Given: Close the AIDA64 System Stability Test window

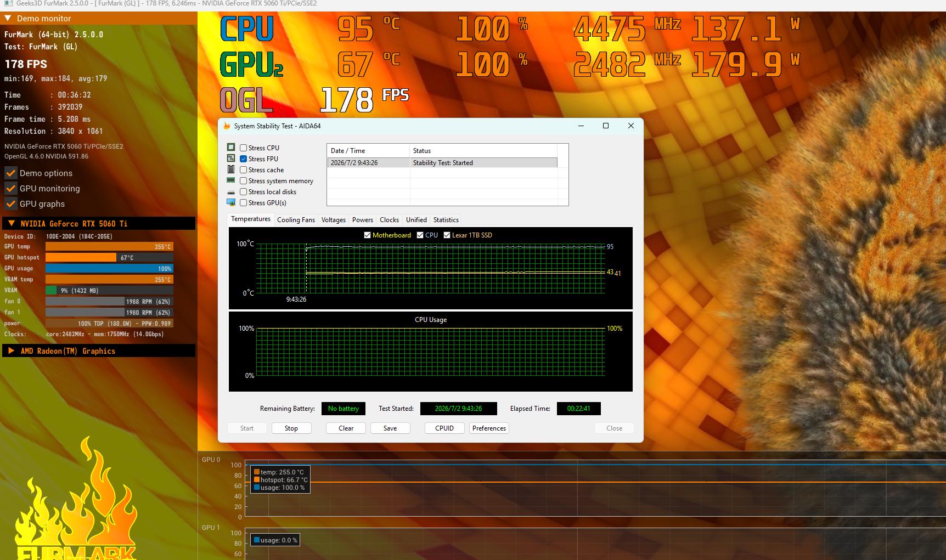Looking at the screenshot, I should tap(631, 126).
